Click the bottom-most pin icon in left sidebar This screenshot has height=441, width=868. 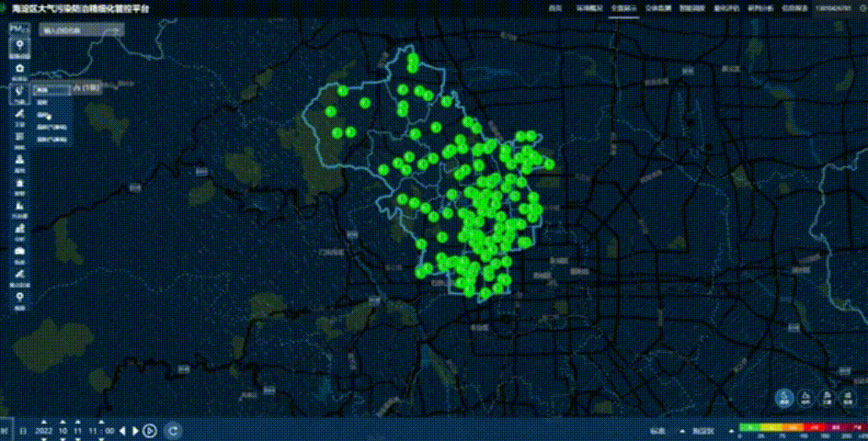(x=20, y=300)
